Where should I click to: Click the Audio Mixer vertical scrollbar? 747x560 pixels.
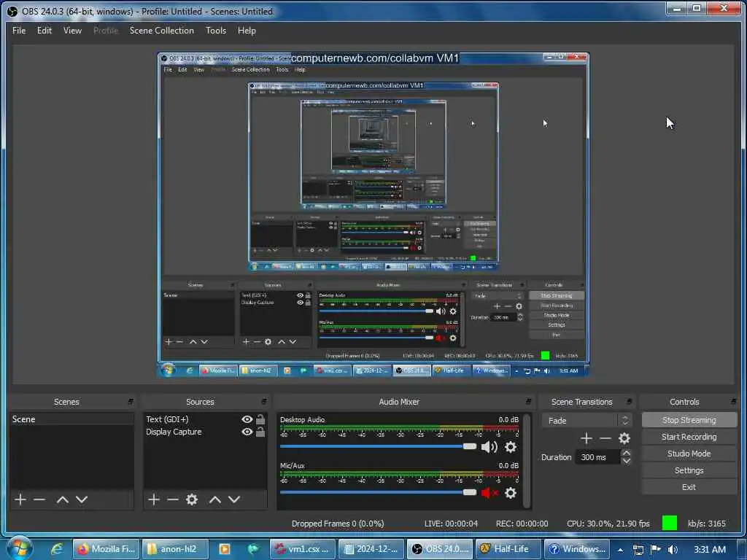(527, 461)
